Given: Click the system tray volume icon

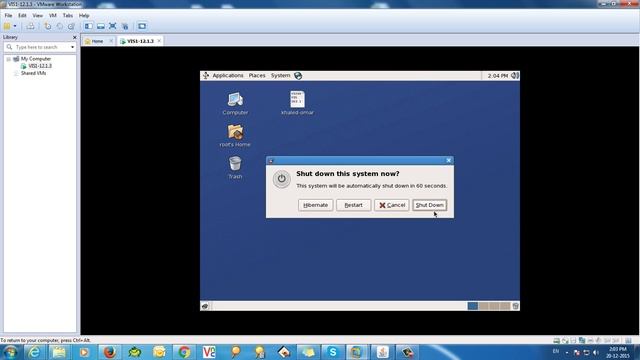Looking at the screenshot, I should tap(596, 352).
